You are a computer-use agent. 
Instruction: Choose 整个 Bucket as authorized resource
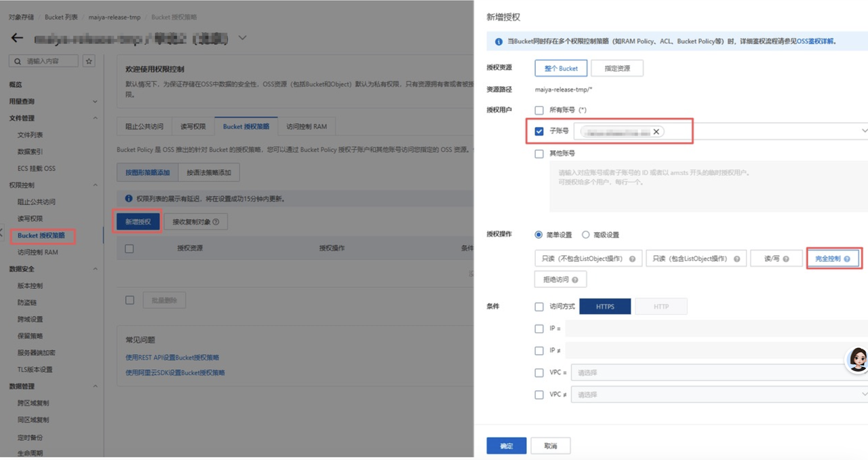pos(561,69)
